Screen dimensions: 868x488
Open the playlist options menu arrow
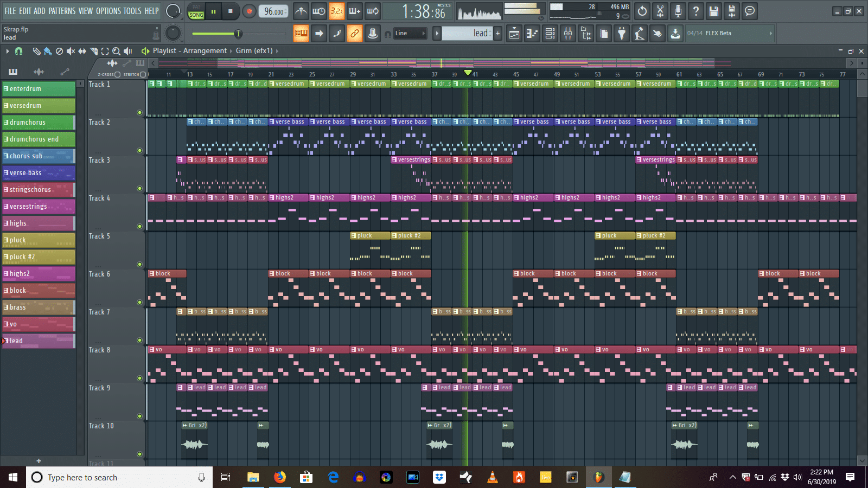[8, 51]
